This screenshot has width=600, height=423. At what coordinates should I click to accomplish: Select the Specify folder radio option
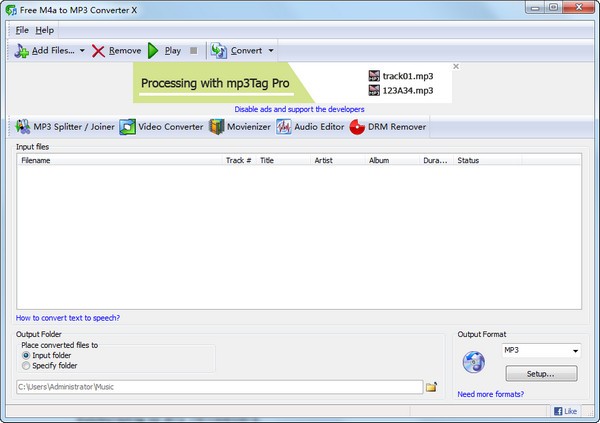(x=26, y=366)
